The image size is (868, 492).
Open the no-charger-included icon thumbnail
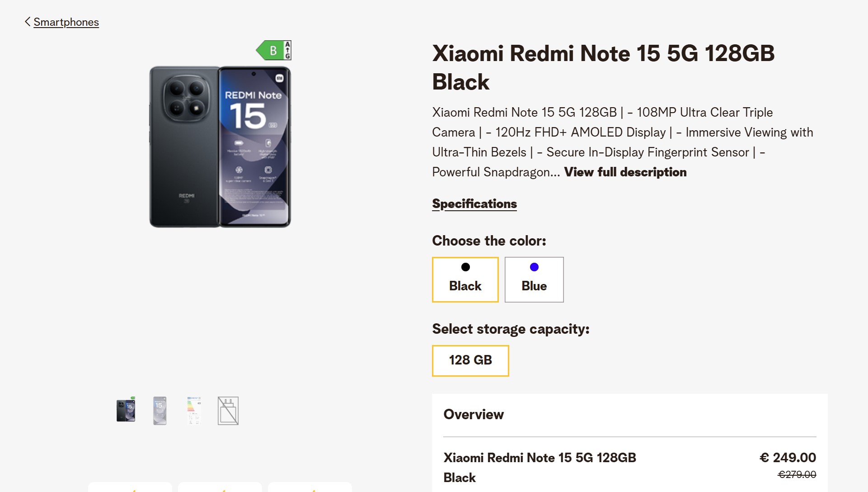(227, 411)
